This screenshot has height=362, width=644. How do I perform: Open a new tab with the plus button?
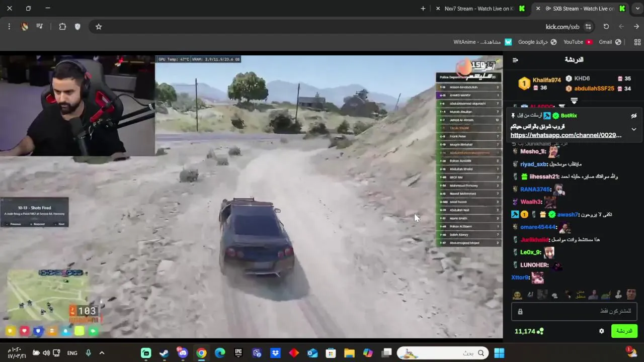coord(423,9)
